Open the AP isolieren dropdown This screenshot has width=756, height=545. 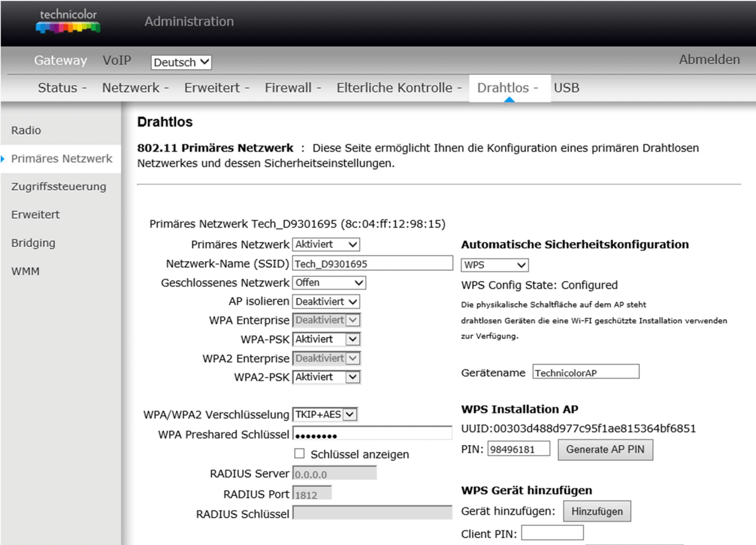click(326, 302)
